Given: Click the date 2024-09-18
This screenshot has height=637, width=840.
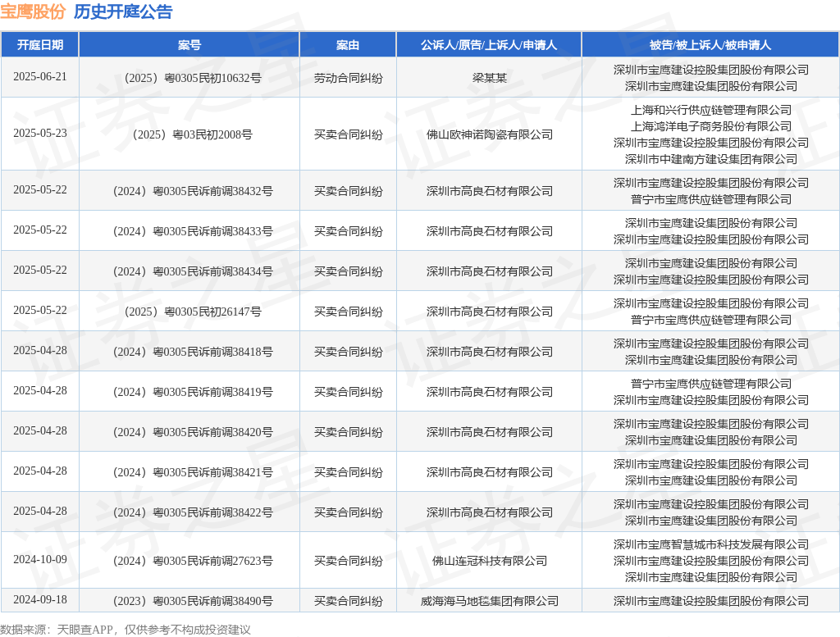Looking at the screenshot, I should point(40,599).
